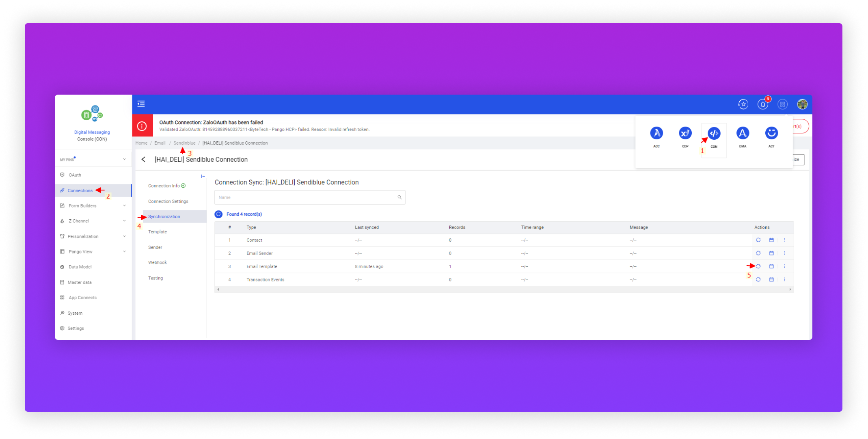Open the Synchronization tab
The image size is (868, 439).
point(164,216)
